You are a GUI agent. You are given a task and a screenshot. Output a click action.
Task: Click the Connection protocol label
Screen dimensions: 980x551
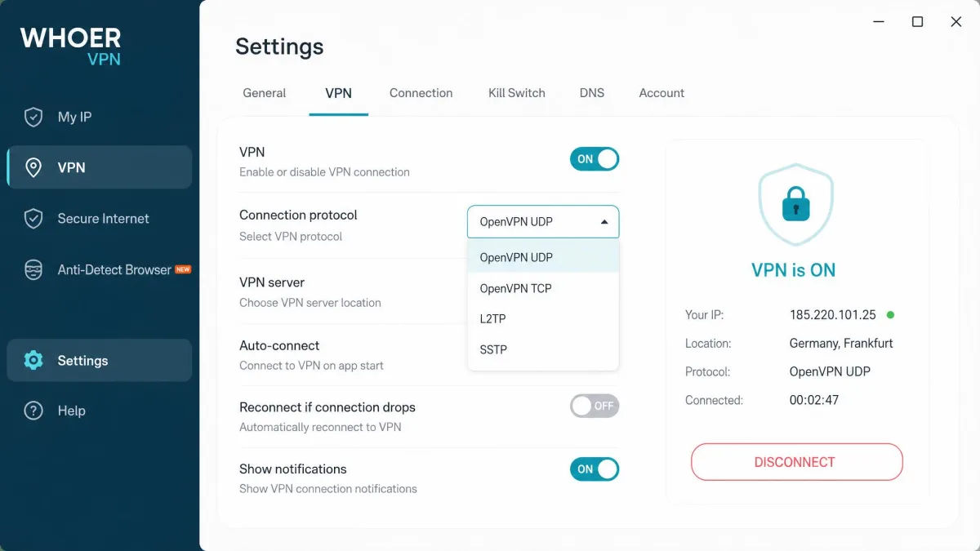[x=298, y=216]
